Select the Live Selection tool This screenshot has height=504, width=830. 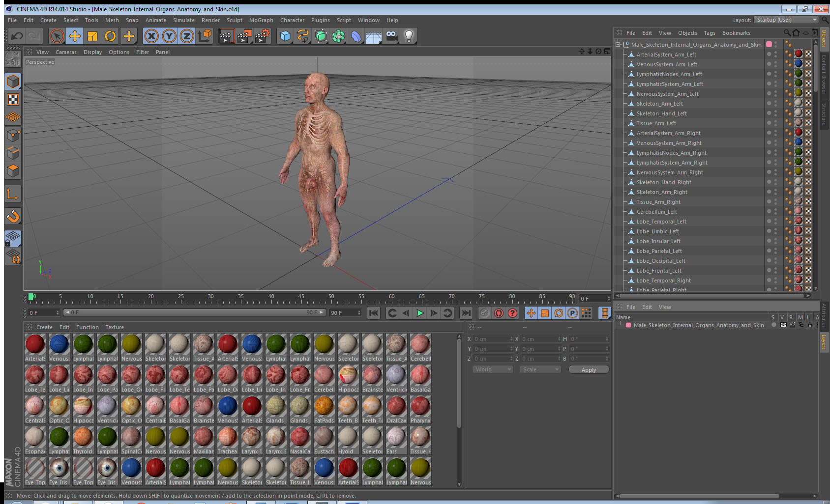tap(57, 36)
